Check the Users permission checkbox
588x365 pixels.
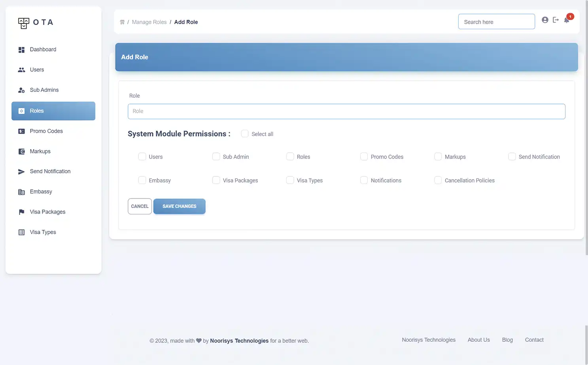coord(142,157)
